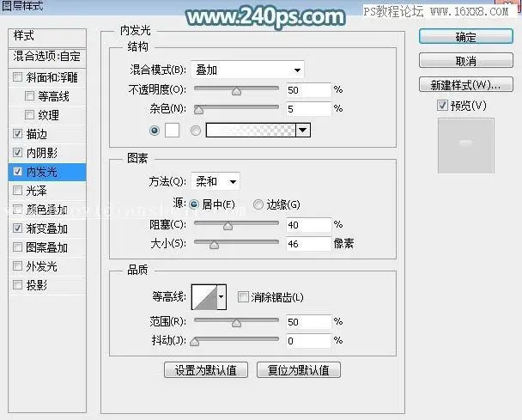522x420 pixels.
Task: Open the 渐变叠加 settings panel
Action: [x=47, y=228]
